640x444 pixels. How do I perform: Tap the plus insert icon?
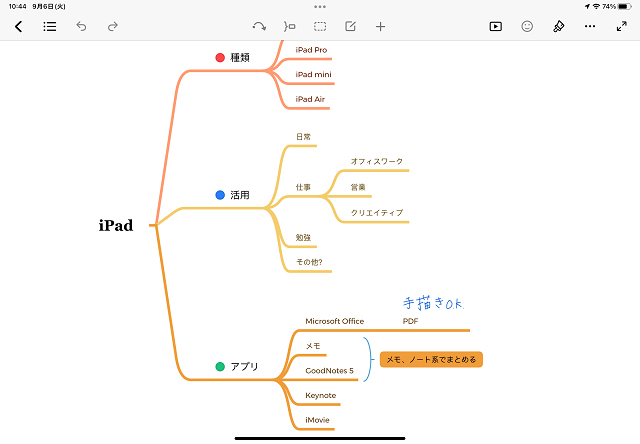380,27
